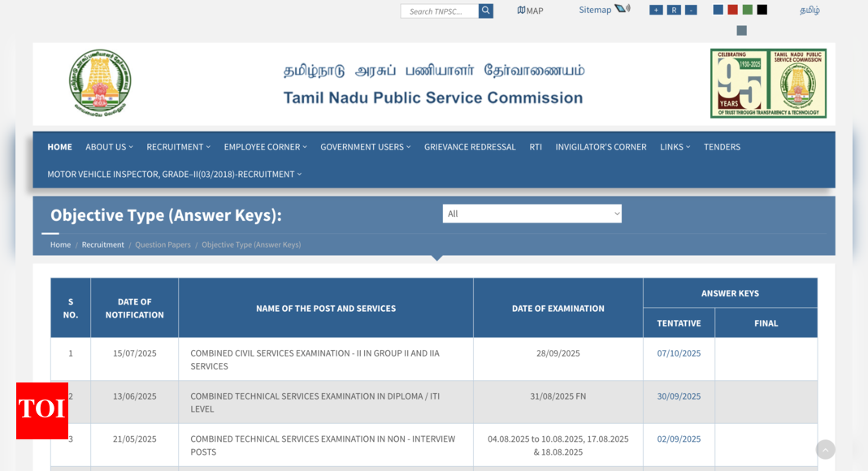Increase font size with the plus button

point(656,10)
